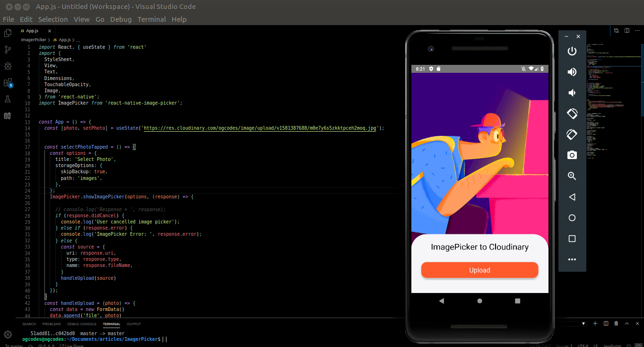Toggle Live Share in the status bar
This screenshot has height=347, width=644.
pos(71,346)
